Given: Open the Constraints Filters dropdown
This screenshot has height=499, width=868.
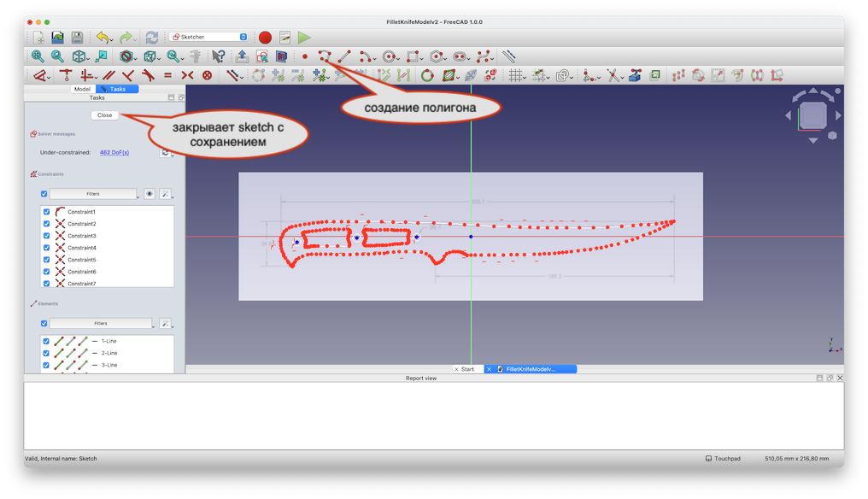Looking at the screenshot, I should tap(93, 194).
